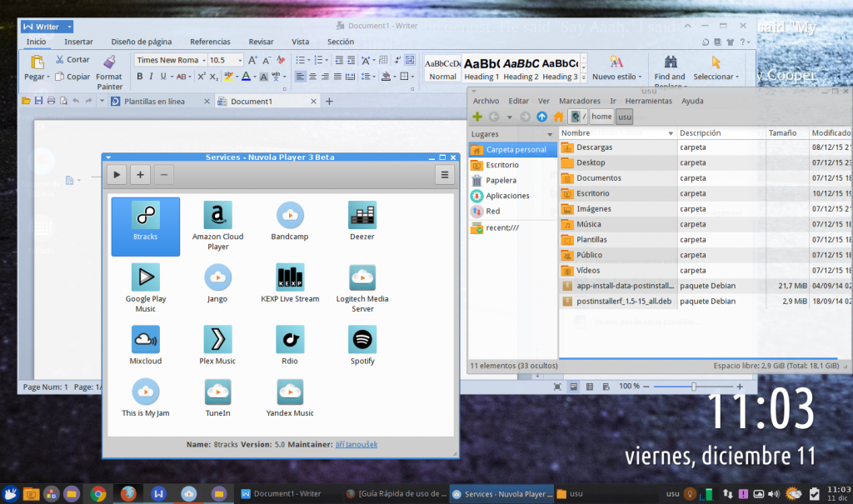853x504 pixels.
Task: Apply the text highlight color
Action: tap(228, 76)
